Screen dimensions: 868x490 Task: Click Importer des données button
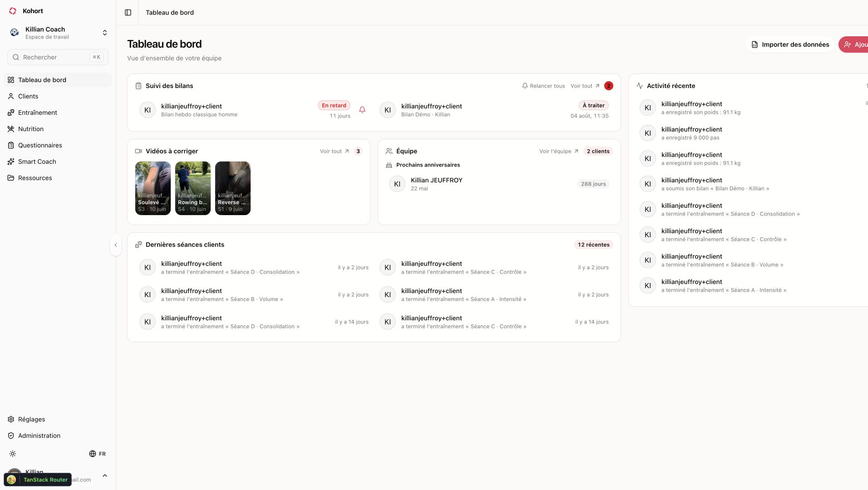tap(790, 44)
